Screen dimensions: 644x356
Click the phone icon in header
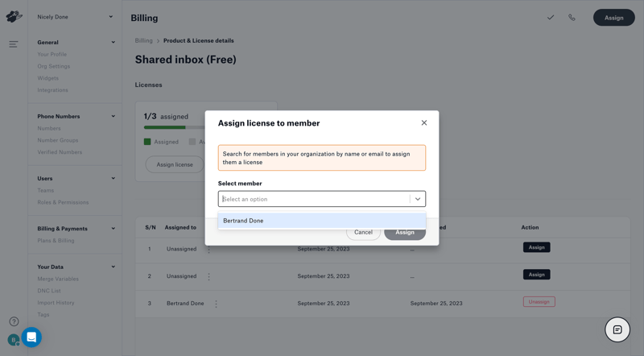point(572,17)
